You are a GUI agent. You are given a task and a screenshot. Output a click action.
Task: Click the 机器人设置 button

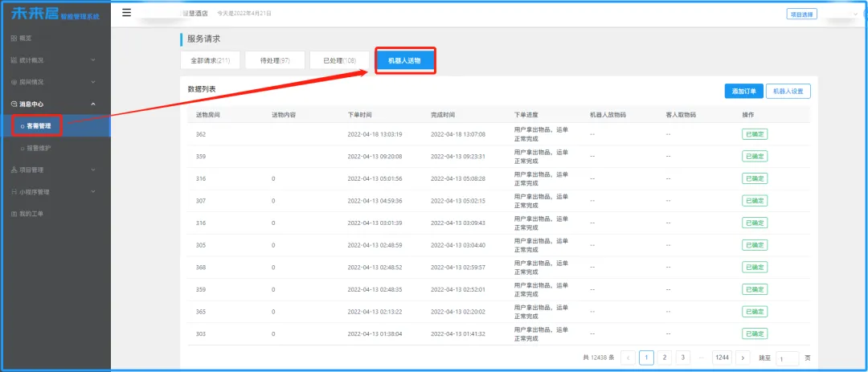(x=788, y=92)
